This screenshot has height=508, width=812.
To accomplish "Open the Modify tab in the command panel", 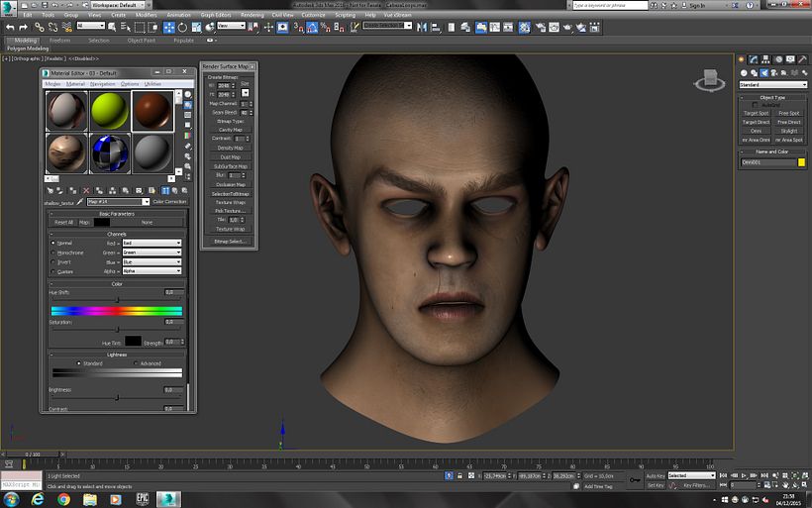I will tap(755, 60).
